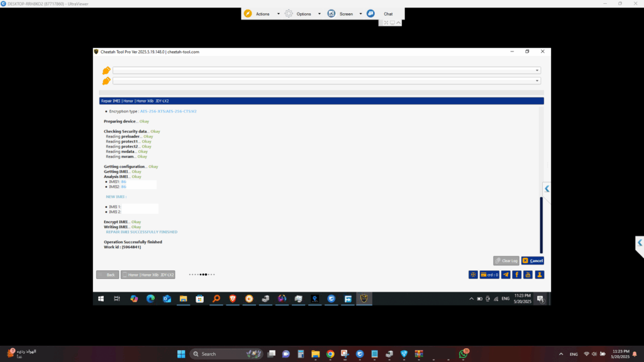Image resolution: width=644 pixels, height=362 pixels.
Task: Click the log panel vertical scrollbar thumb
Action: point(541,225)
